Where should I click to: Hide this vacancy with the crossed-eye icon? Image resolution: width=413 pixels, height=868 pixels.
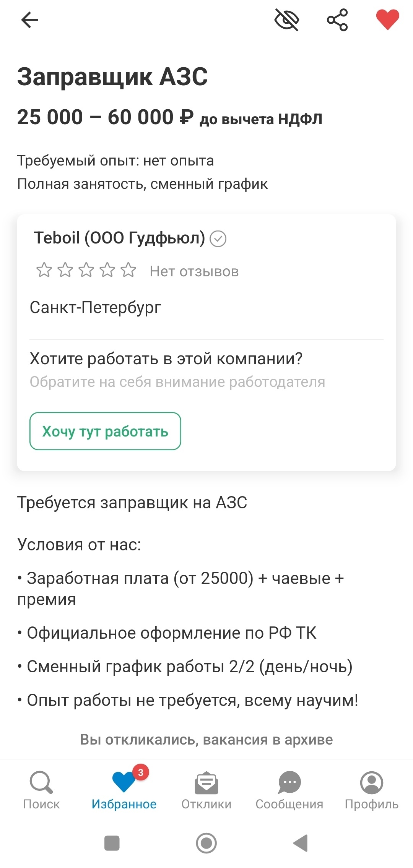287,20
